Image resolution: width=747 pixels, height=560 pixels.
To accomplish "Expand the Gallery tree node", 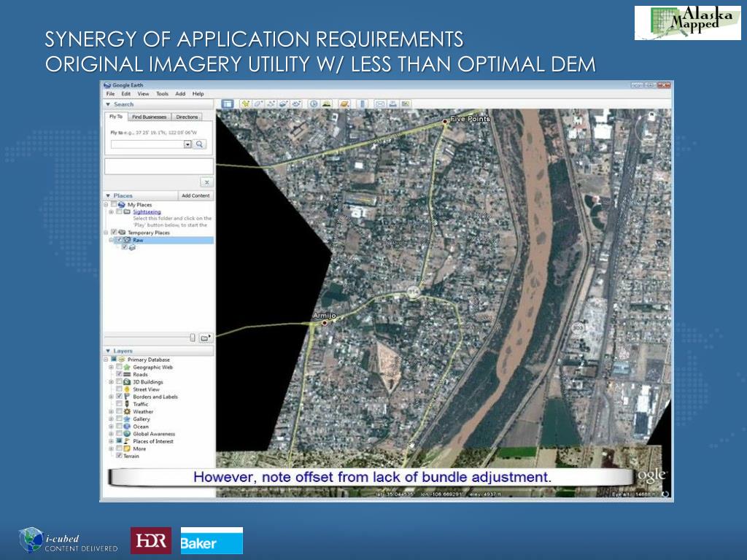I will (112, 419).
